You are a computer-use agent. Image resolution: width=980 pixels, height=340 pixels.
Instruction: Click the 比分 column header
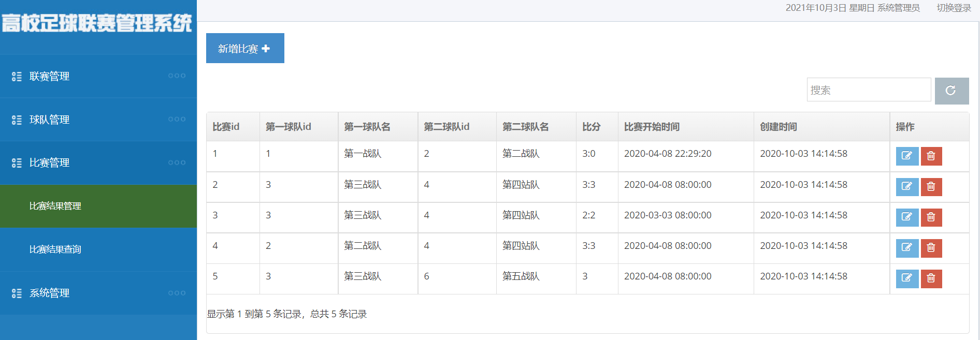591,127
